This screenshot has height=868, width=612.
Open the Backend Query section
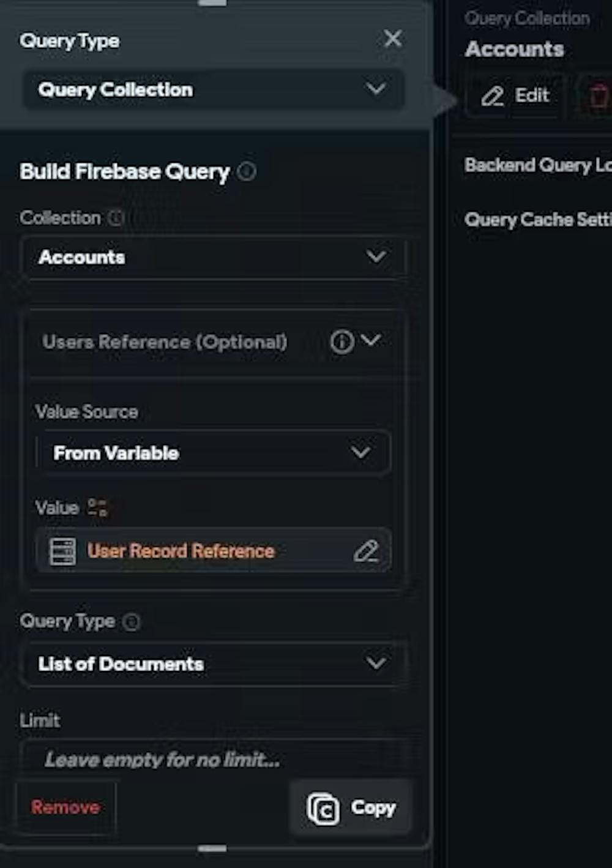click(x=537, y=165)
